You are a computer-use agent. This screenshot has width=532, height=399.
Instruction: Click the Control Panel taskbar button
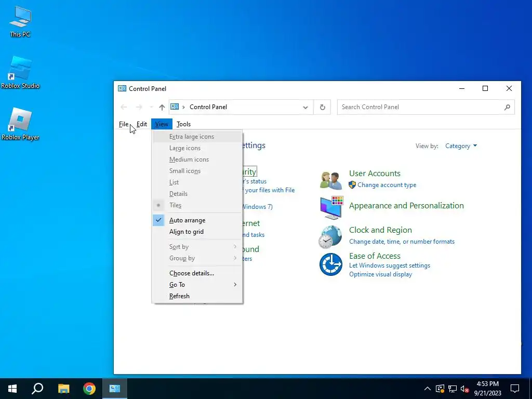click(x=115, y=389)
